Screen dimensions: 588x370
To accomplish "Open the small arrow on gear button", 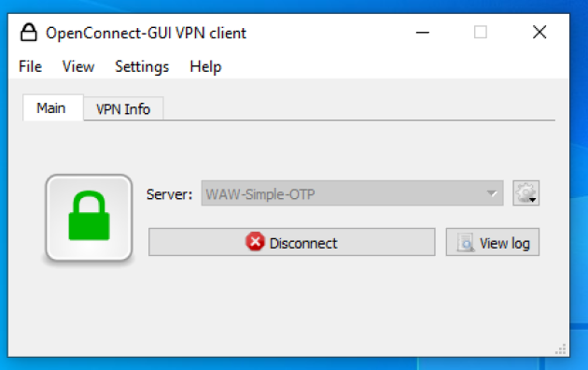I will (x=533, y=200).
